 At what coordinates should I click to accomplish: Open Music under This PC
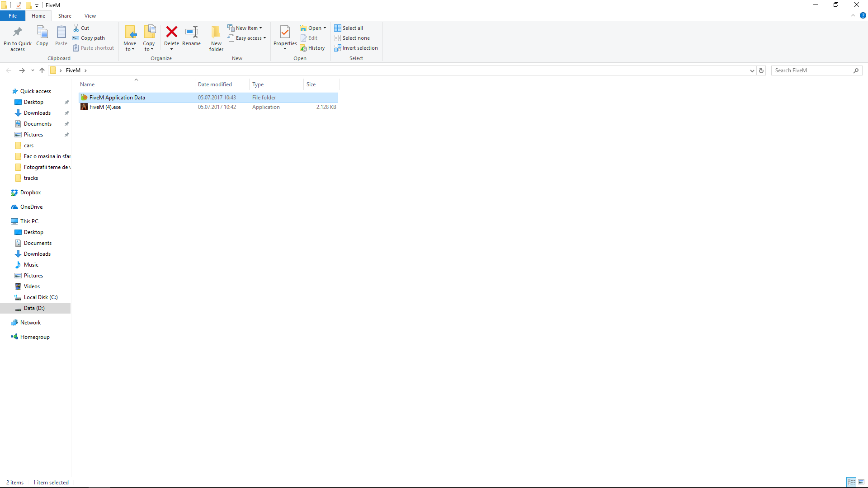(31, 265)
